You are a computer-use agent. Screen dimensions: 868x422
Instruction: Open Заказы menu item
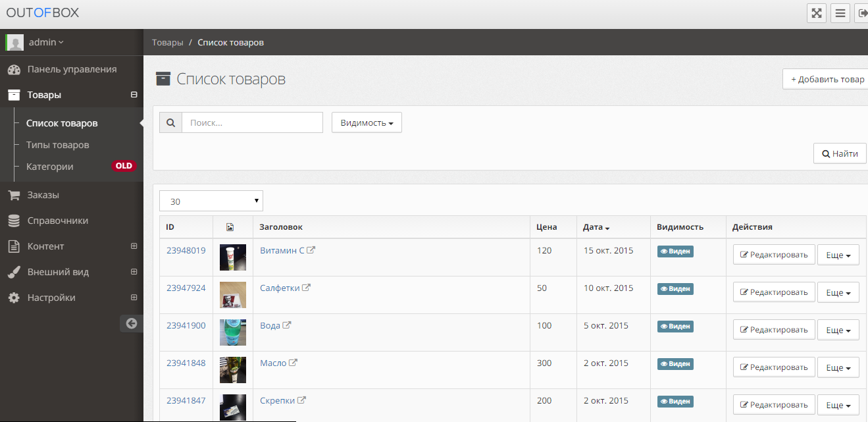tap(72, 195)
